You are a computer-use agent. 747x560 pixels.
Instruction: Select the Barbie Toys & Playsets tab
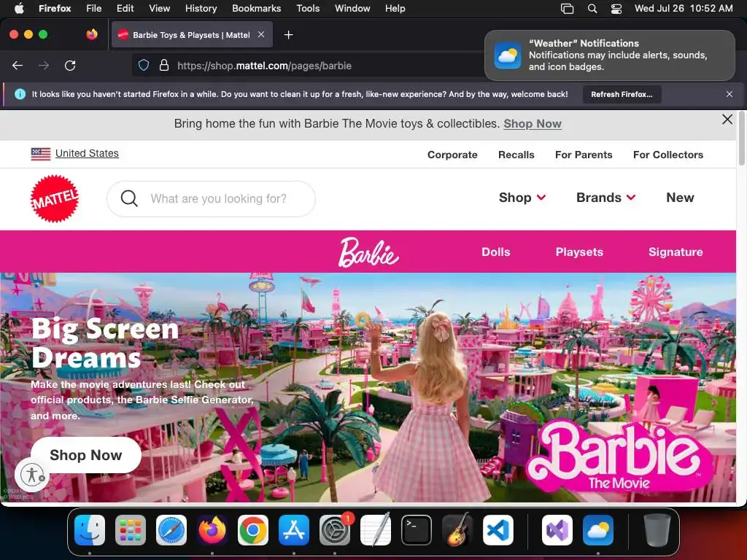(192, 35)
